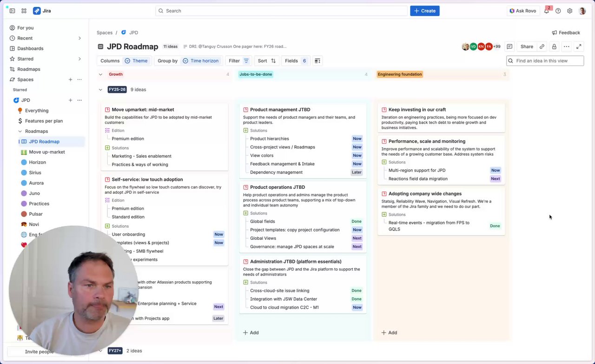Click the JPD Roadmap title view icon

click(100, 46)
